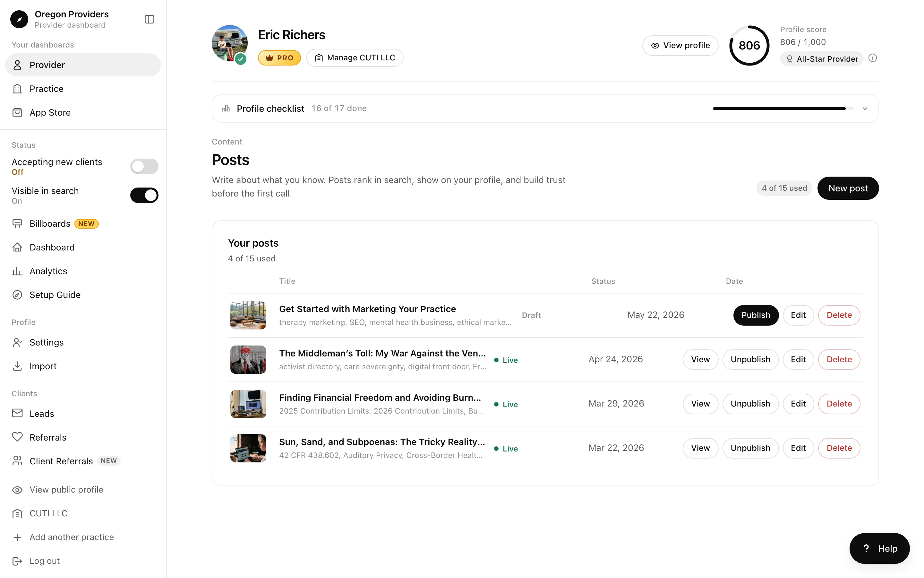924x578 pixels.
Task: Click the PRO badge
Action: point(279,58)
